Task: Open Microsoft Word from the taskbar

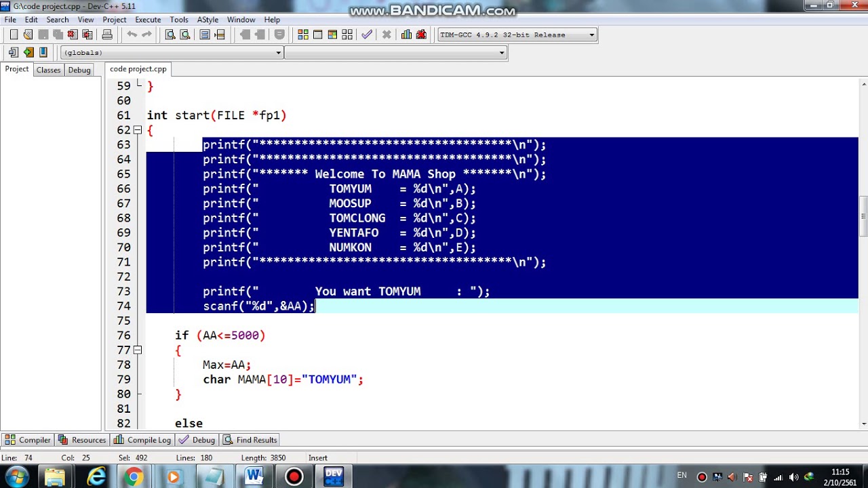Action: click(254, 476)
